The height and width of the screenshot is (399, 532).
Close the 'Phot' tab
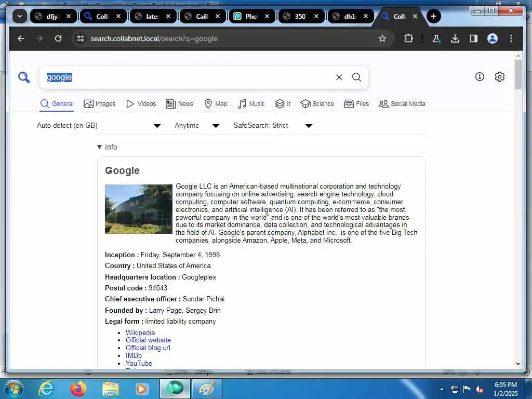click(267, 16)
